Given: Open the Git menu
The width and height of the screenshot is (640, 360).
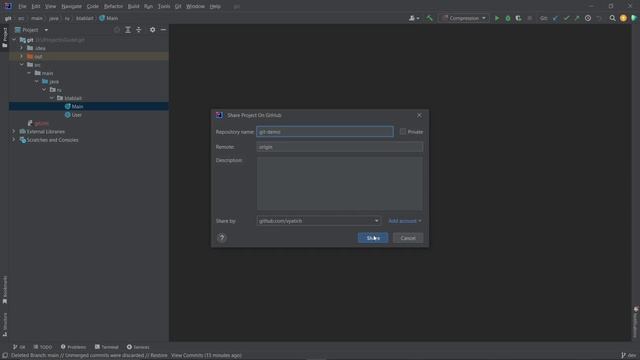Looking at the screenshot, I should (x=178, y=7).
